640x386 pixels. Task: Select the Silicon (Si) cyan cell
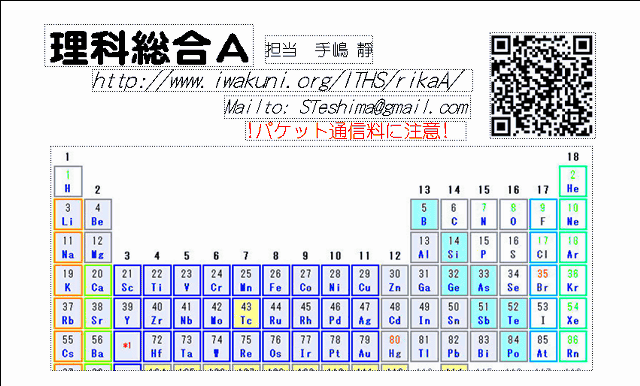click(454, 247)
